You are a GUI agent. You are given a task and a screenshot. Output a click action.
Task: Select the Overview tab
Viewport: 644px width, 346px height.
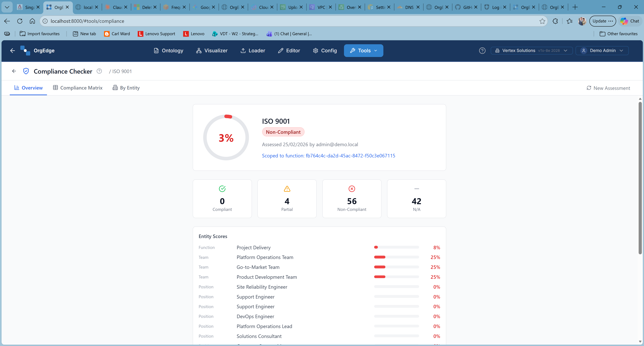point(28,88)
